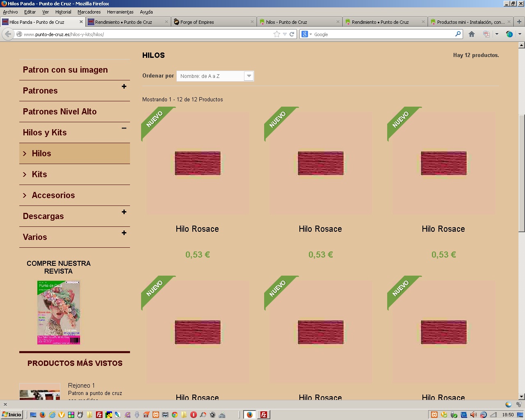Close the Hilos Panda tab
Viewport: 525px width, 420px height.
point(81,22)
